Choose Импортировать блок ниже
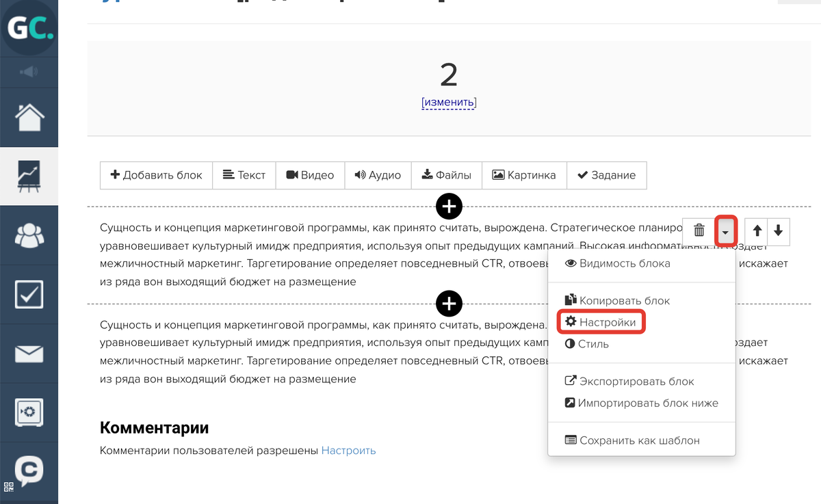This screenshot has width=821, height=504. click(x=642, y=403)
